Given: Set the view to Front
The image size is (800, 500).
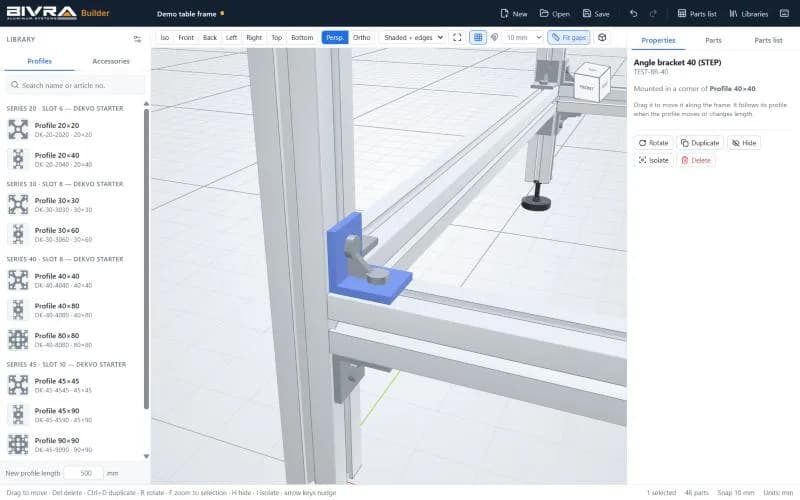Looking at the screenshot, I should click(x=186, y=37).
